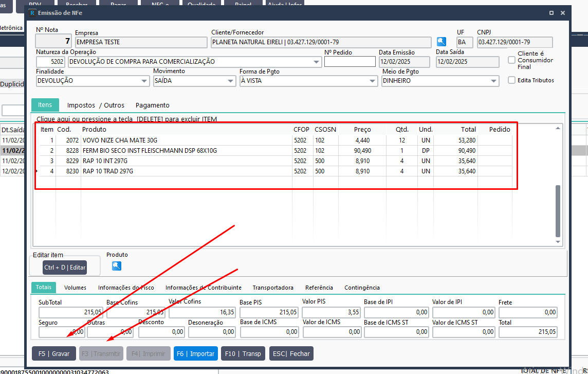
Task: Click the CSOSN column header
Action: (x=325, y=130)
